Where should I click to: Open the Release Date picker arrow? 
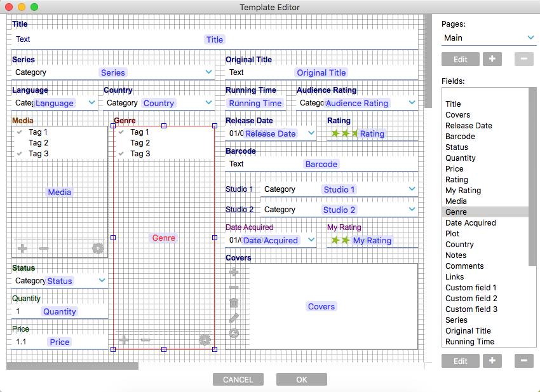tap(311, 133)
